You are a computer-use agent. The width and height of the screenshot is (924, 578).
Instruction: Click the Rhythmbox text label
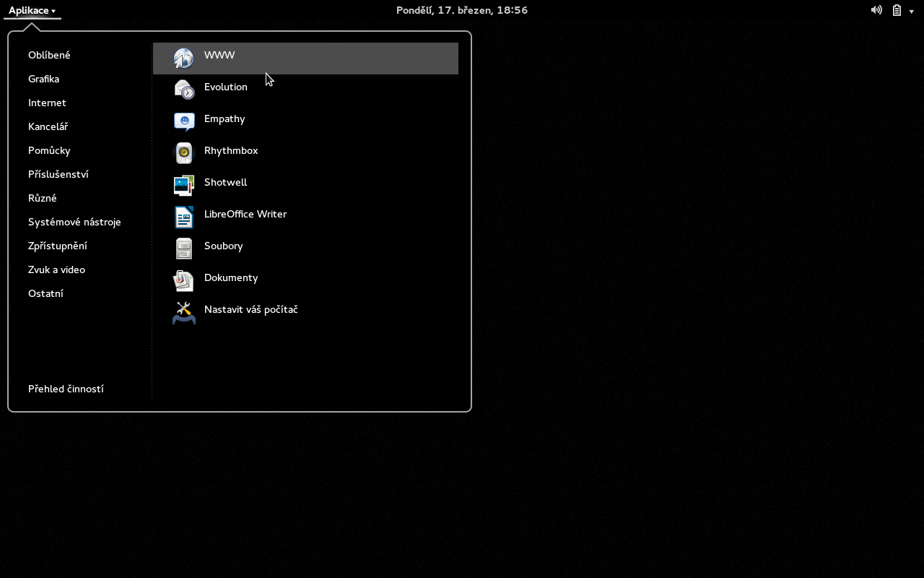231,150
